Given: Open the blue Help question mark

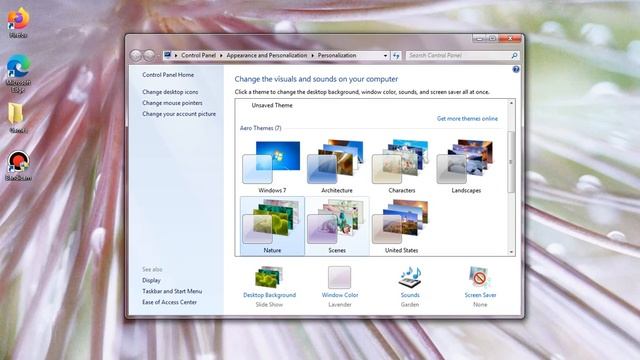Looking at the screenshot, I should [x=516, y=69].
